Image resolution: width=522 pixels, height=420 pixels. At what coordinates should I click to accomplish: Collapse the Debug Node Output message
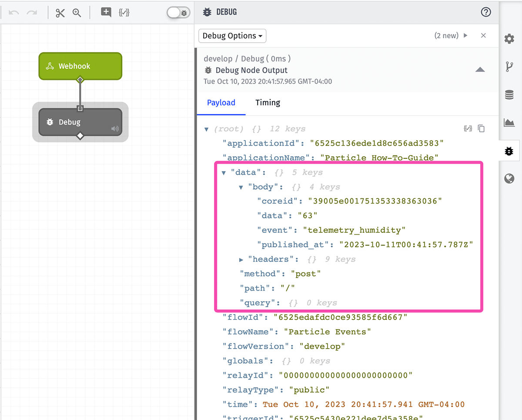[x=480, y=70]
